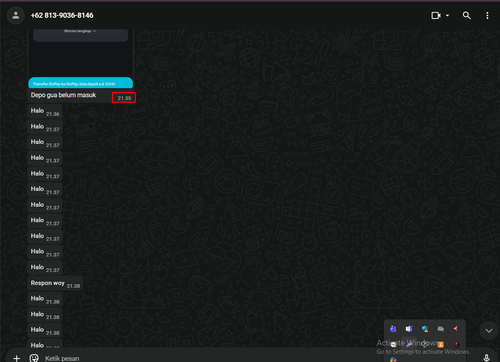
Task: Open call options dropdown arrow
Action: [x=447, y=15]
